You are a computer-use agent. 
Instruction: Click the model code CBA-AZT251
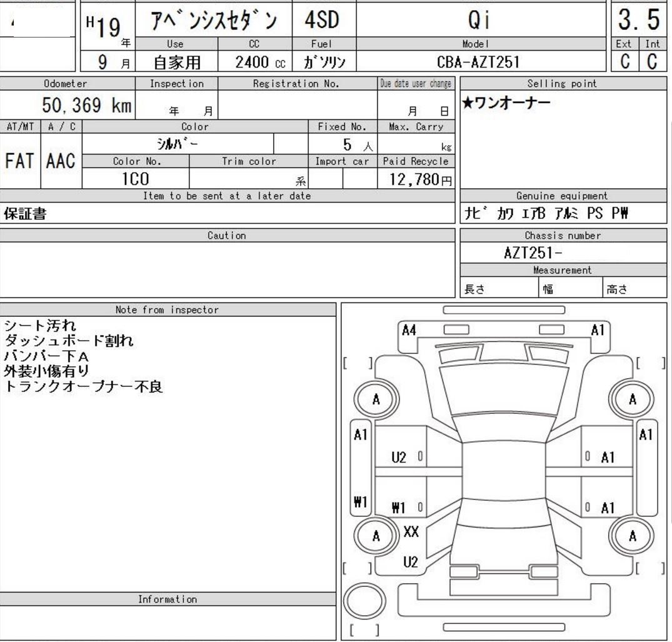pyautogui.click(x=478, y=62)
